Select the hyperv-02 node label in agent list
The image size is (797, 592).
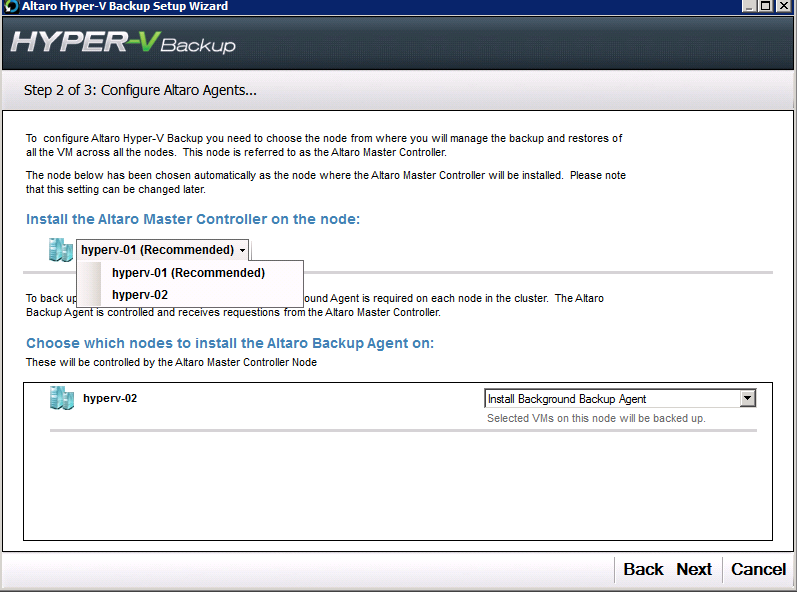[x=110, y=398]
